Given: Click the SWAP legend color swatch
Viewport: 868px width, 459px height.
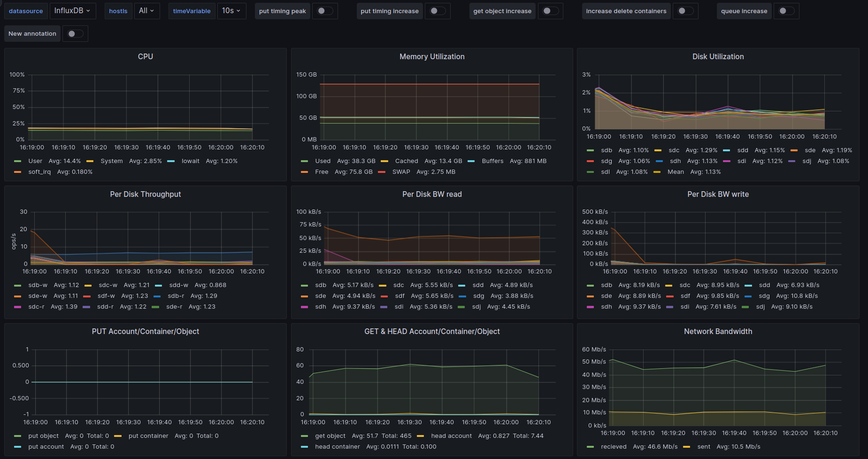Looking at the screenshot, I should [x=382, y=172].
